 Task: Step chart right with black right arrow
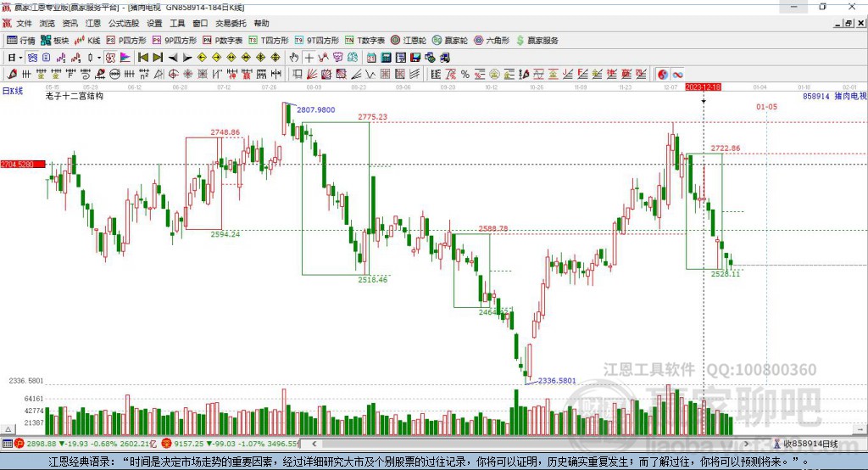click(x=187, y=58)
